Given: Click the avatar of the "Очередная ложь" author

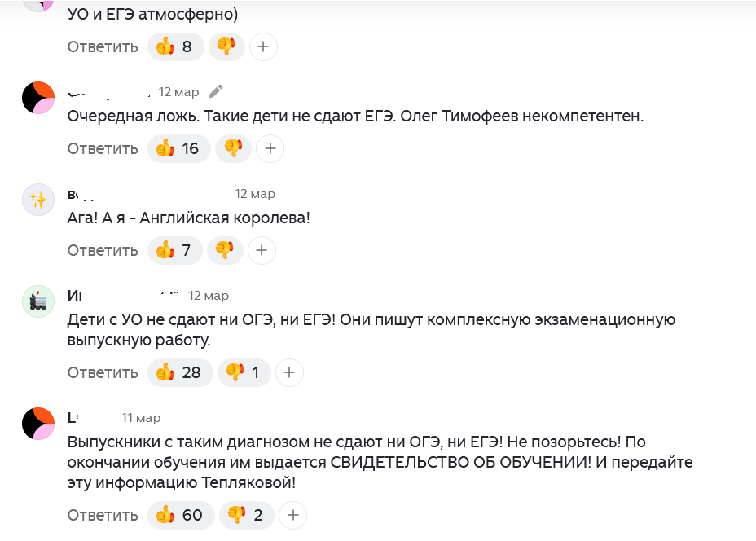Looking at the screenshot, I should tap(37, 98).
